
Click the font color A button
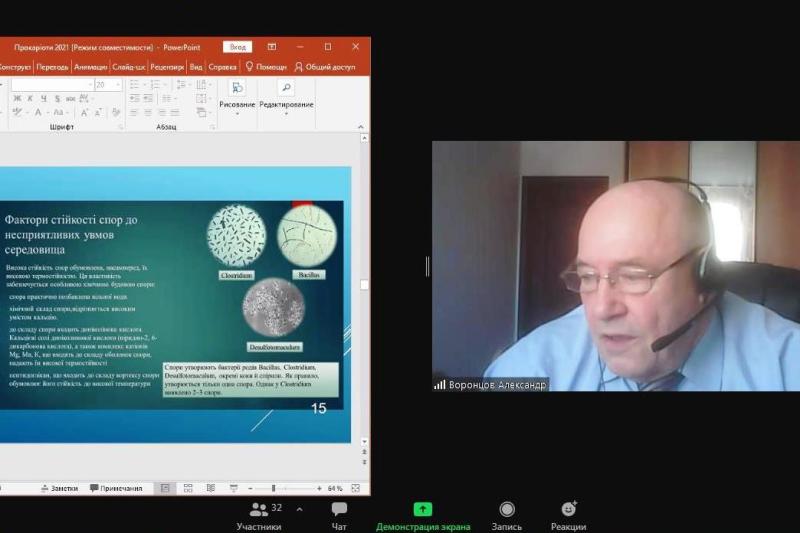coord(38,112)
